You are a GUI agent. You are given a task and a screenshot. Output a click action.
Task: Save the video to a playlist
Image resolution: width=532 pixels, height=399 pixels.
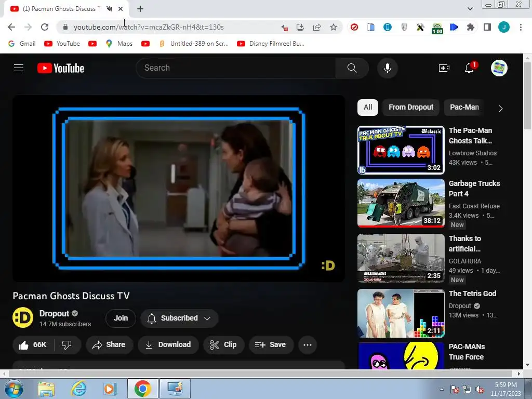(x=270, y=345)
